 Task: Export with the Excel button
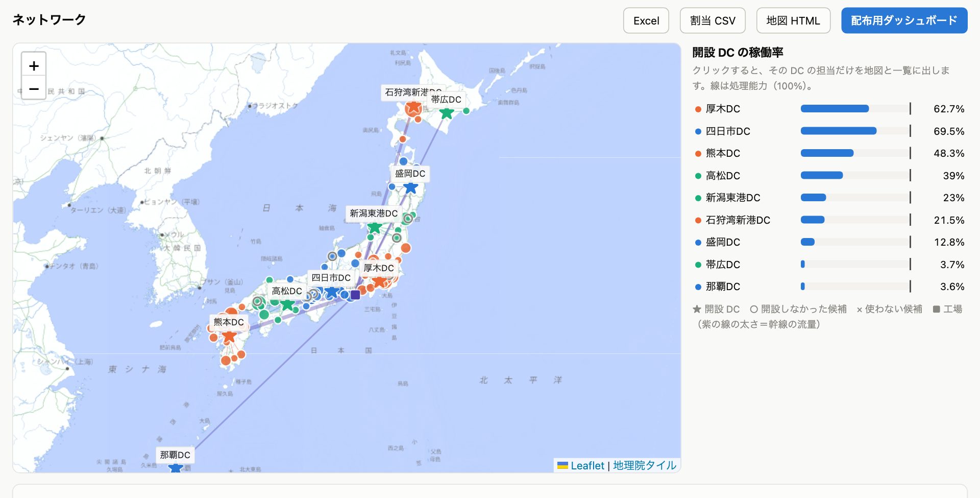[x=646, y=21]
